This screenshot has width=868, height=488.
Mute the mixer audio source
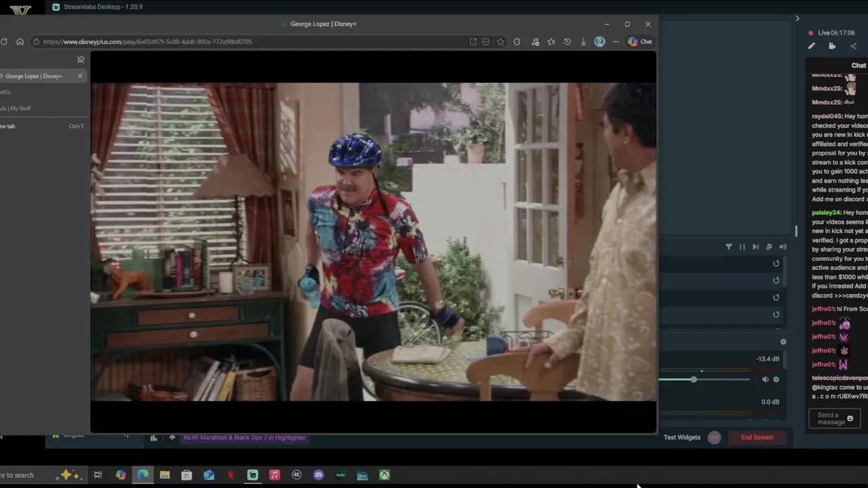pyautogui.click(x=765, y=380)
